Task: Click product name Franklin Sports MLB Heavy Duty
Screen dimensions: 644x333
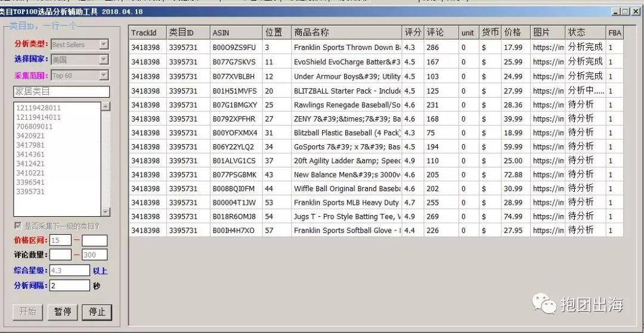Action: coord(346,203)
